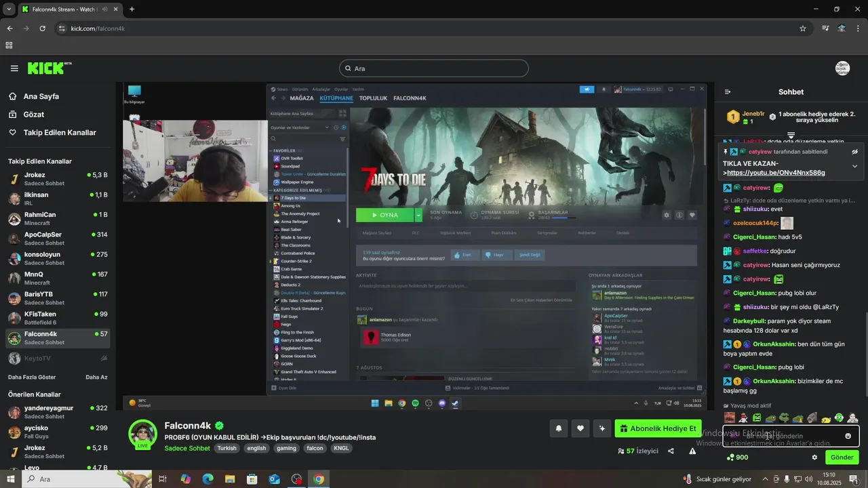Image resolution: width=868 pixels, height=488 pixels.
Task: Insert the green headphones emote
Action: pyautogui.click(x=839, y=418)
